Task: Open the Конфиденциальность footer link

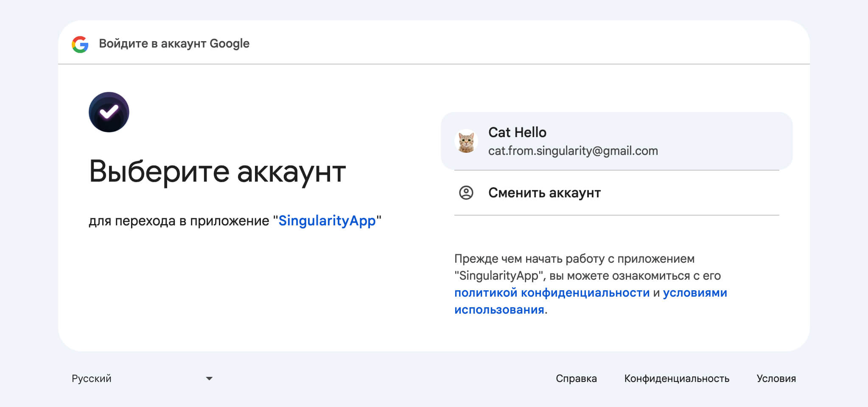Action: (x=677, y=378)
